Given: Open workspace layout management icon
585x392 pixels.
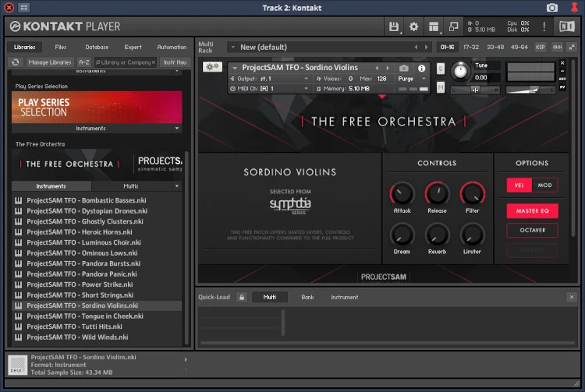Looking at the screenshot, I should (x=434, y=26).
